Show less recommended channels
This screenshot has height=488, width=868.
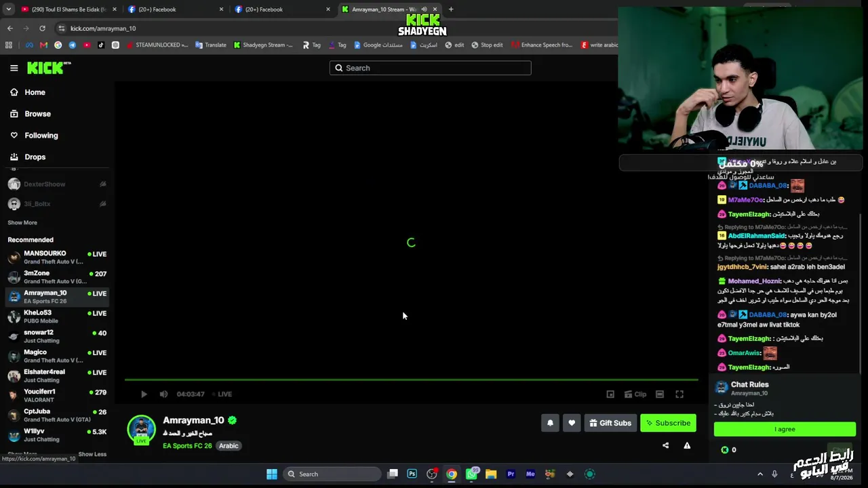pyautogui.click(x=92, y=454)
